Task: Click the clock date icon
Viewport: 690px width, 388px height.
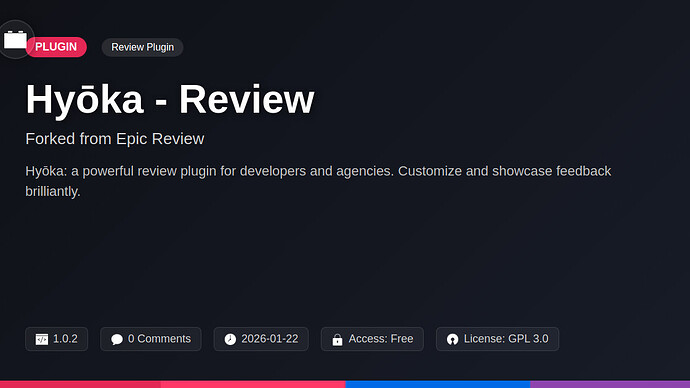Action: pyautogui.click(x=230, y=339)
